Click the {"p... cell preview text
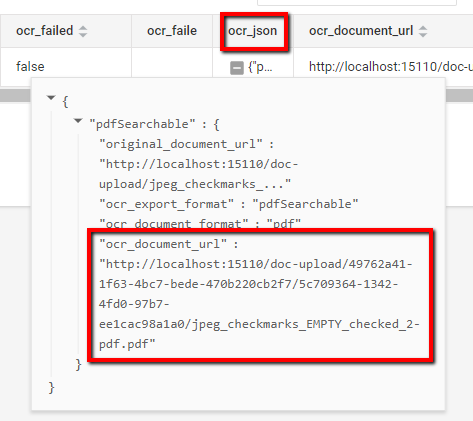 click(260, 67)
